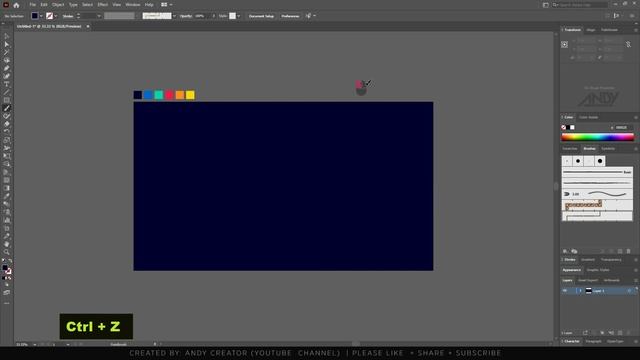
Task: Click the Opacity value field
Action: [x=202, y=16]
